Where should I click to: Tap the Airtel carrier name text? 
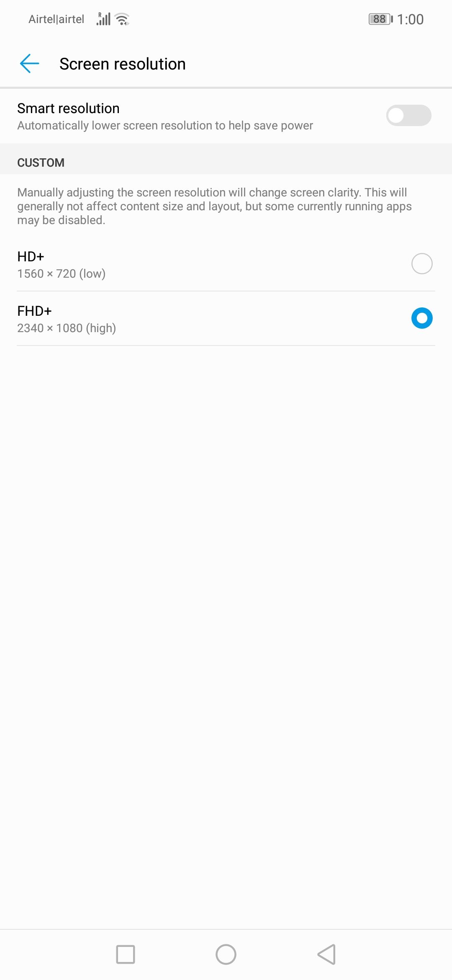[x=56, y=19]
